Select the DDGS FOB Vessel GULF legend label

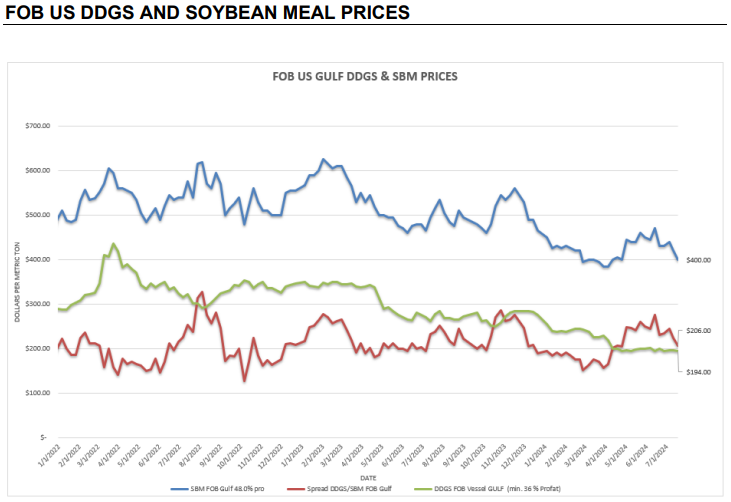[497, 489]
